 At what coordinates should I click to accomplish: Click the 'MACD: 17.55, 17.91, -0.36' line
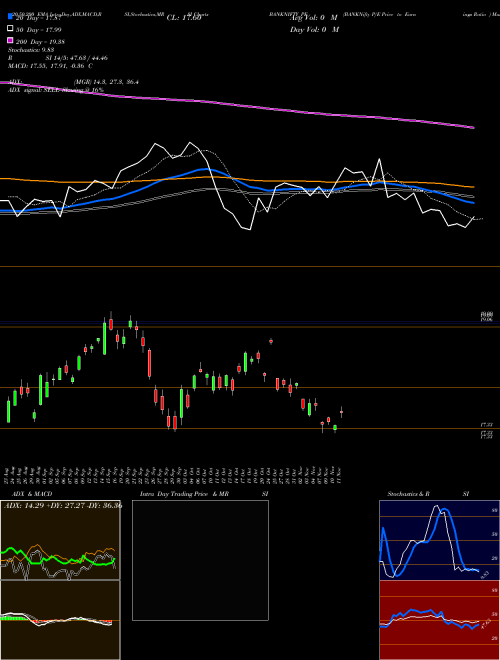click(48, 66)
